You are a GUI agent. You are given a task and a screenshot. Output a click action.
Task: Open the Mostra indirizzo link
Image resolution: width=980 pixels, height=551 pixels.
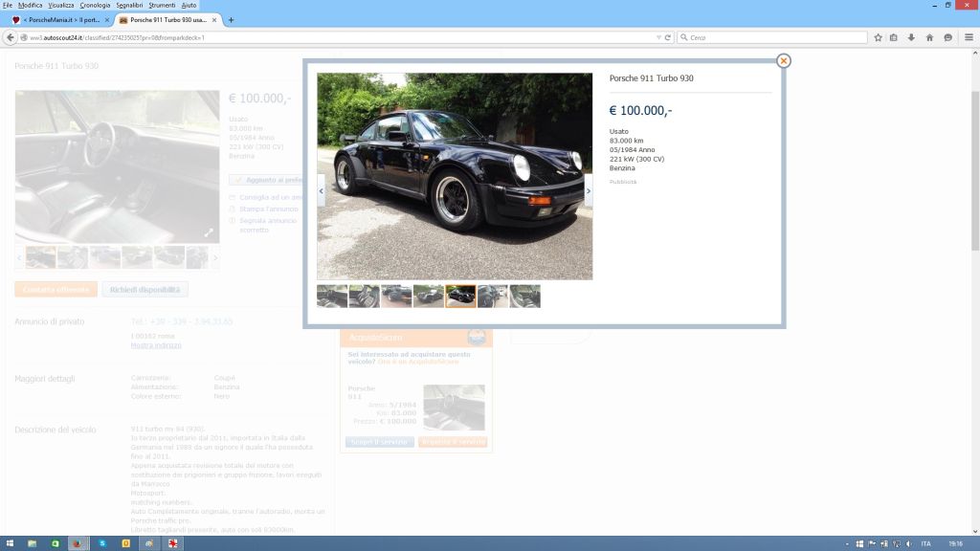tap(156, 345)
